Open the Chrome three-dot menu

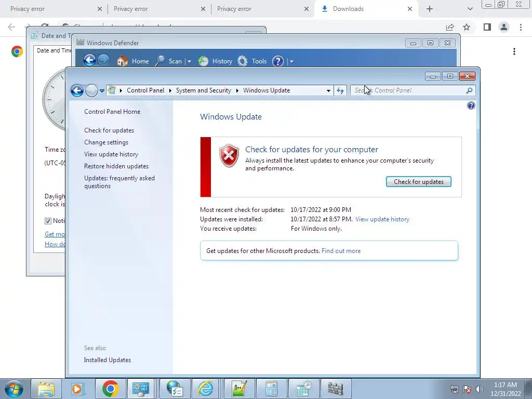coord(521,27)
